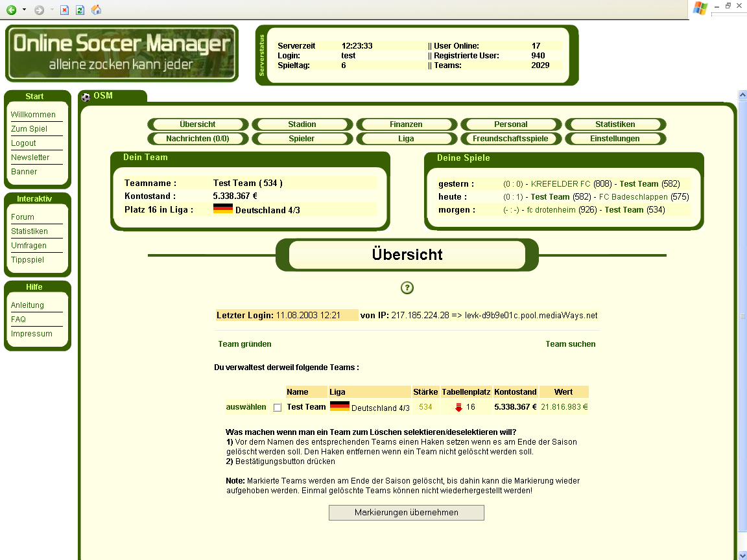The width and height of the screenshot is (747, 560).
Task: Open the Forward history dropdown arrow
Action: (52, 10)
